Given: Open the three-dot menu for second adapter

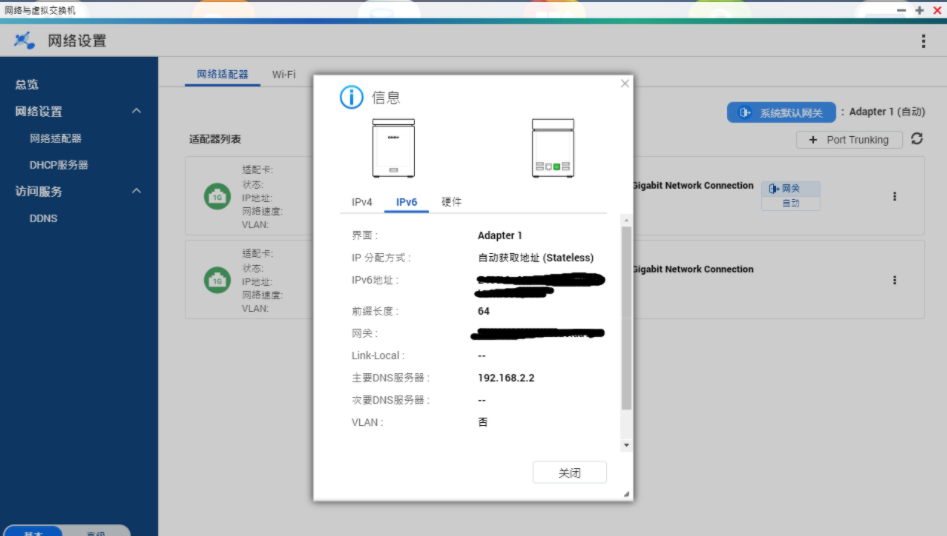Looking at the screenshot, I should 894,280.
